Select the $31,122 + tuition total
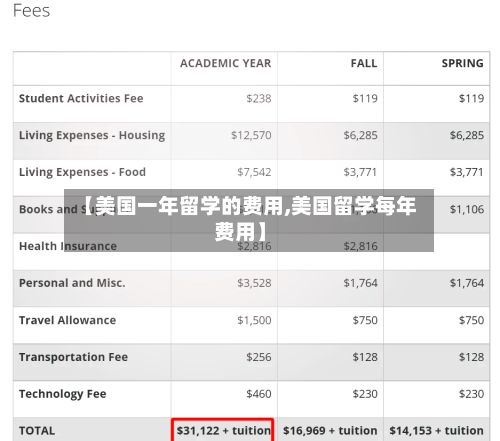500x441 pixels. pyautogui.click(x=224, y=431)
